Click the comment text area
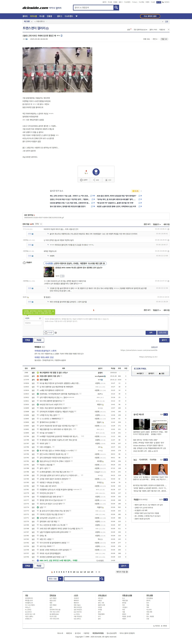The width and height of the screenshot is (192, 644). pos(106,323)
